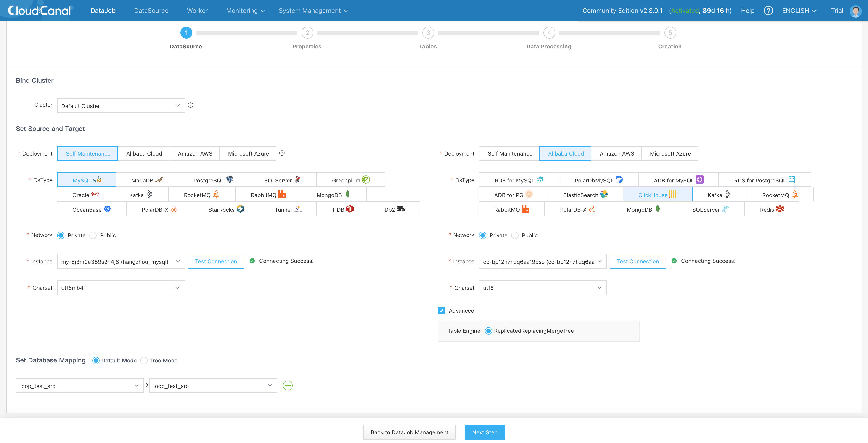Select source SQLServer DsType

(x=282, y=180)
